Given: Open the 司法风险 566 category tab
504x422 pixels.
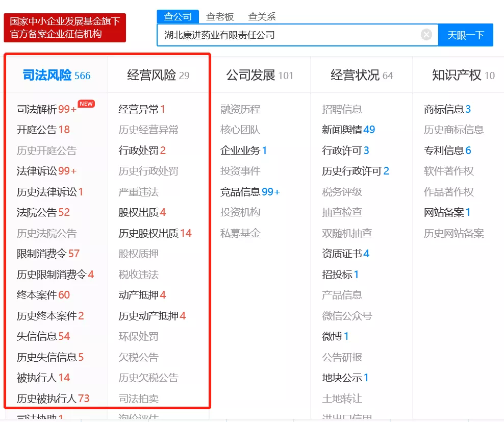Looking at the screenshot, I should pyautogui.click(x=57, y=75).
